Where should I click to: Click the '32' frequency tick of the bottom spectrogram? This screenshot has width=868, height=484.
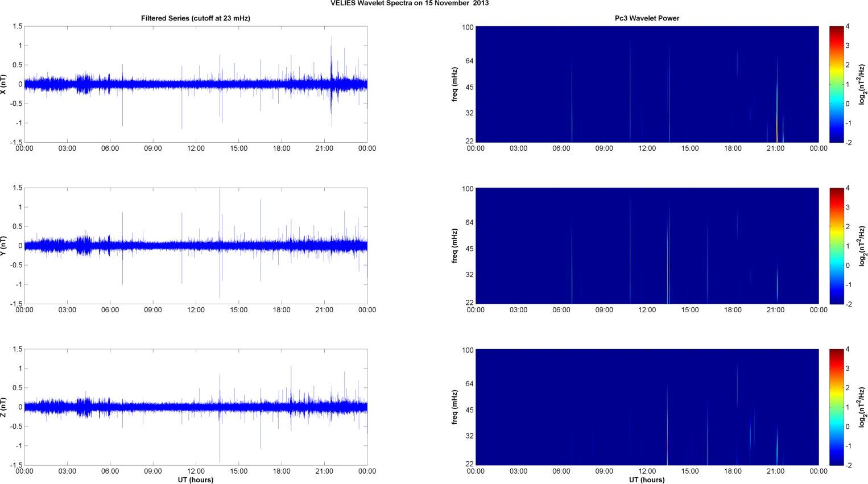(469, 436)
